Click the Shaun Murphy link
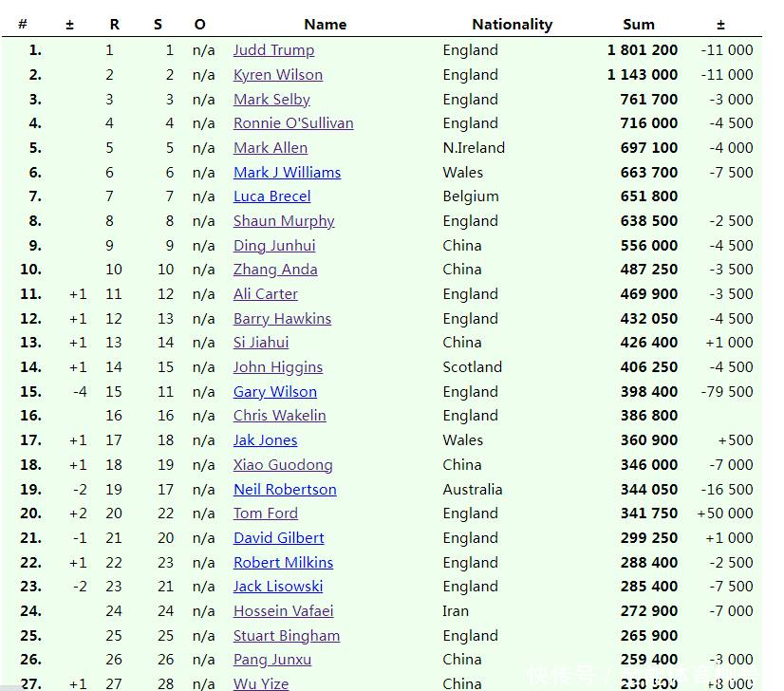This screenshot has width=784, height=691. coord(284,221)
